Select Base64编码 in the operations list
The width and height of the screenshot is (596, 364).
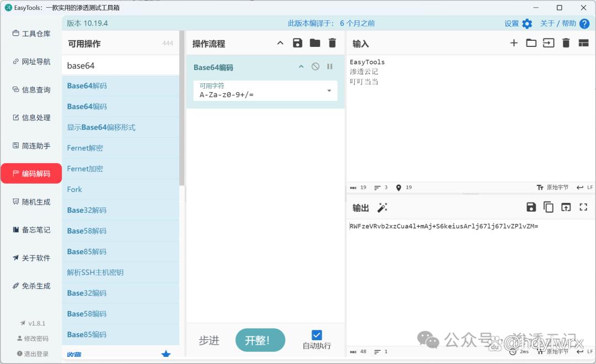[120, 106]
